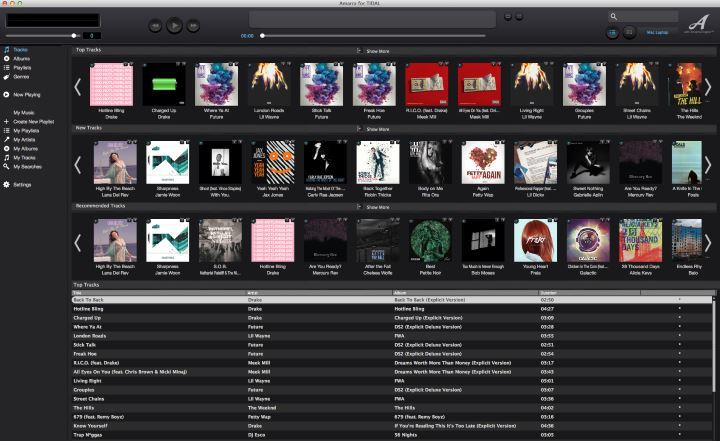This screenshot has height=441, width=720.
Task: Sort table by the Title column header
Action: pyautogui.click(x=159, y=293)
